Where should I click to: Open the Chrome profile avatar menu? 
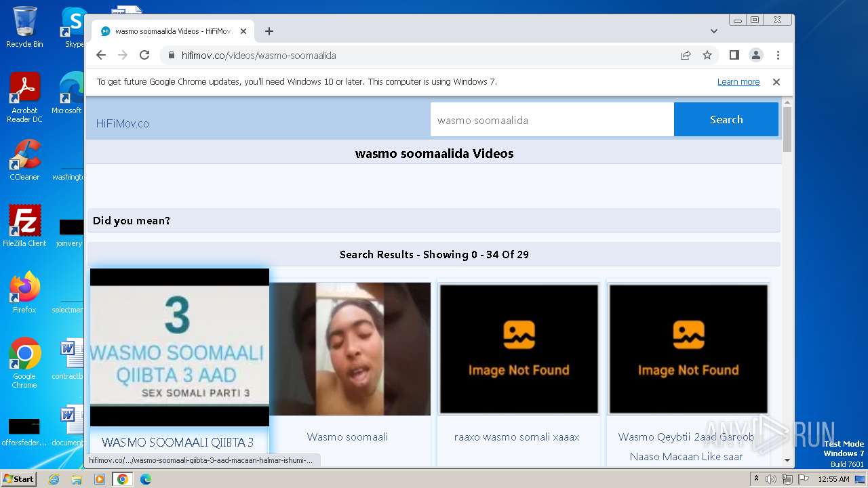pos(756,55)
